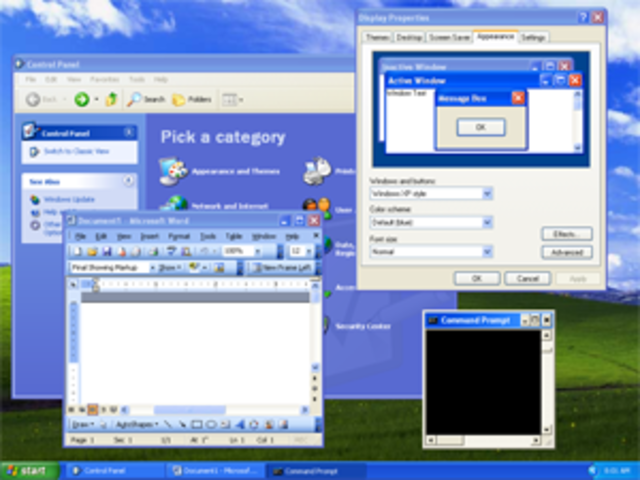Open the Font size dropdown in Display Properties
This screenshot has width=640, height=480.
(487, 252)
